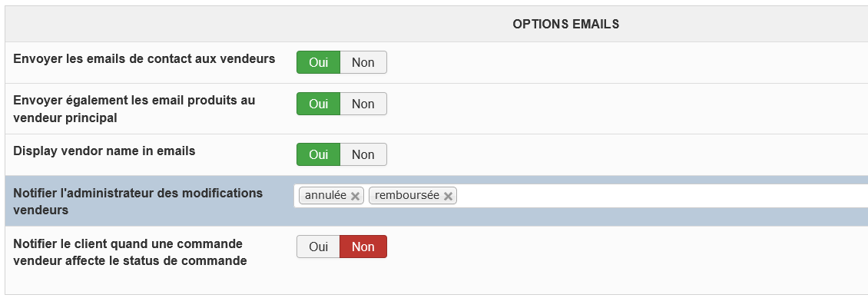Click the "remboursée" tag text
Screen dimensions: 868x298
click(407, 196)
